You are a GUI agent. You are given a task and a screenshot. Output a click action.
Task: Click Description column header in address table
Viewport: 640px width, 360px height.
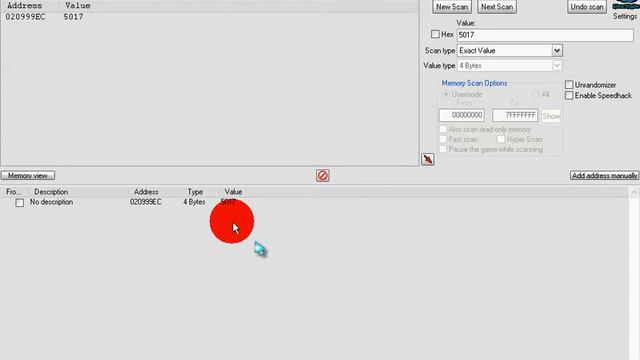pos(51,192)
